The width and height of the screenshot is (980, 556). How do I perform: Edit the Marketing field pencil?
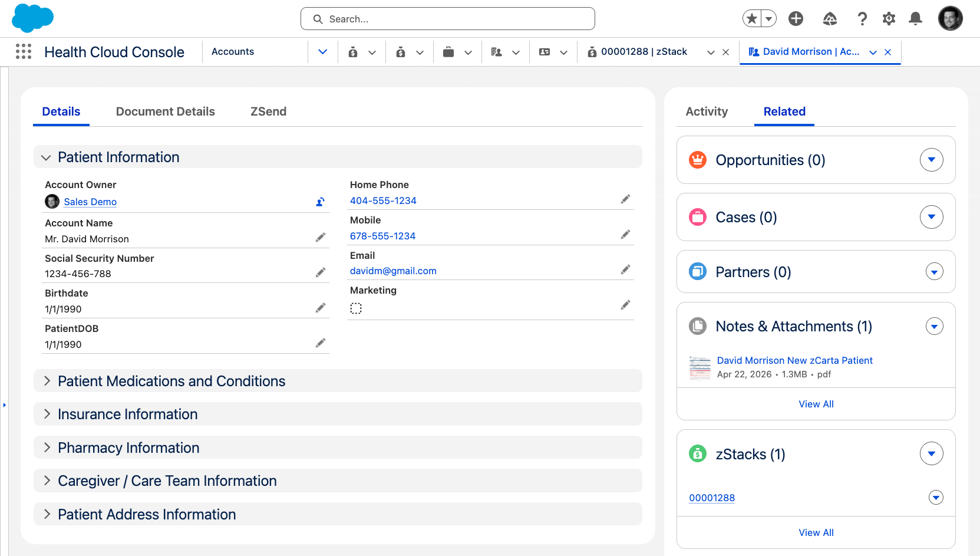click(x=625, y=305)
